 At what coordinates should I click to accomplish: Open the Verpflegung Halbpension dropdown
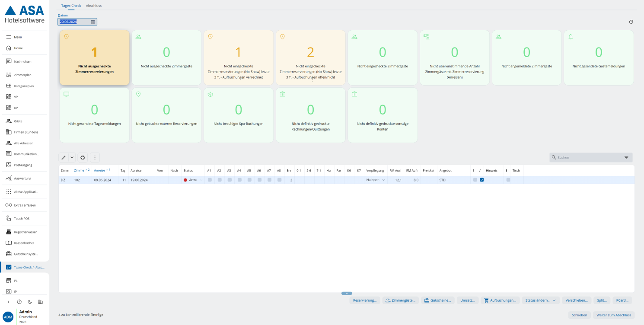tap(383, 180)
